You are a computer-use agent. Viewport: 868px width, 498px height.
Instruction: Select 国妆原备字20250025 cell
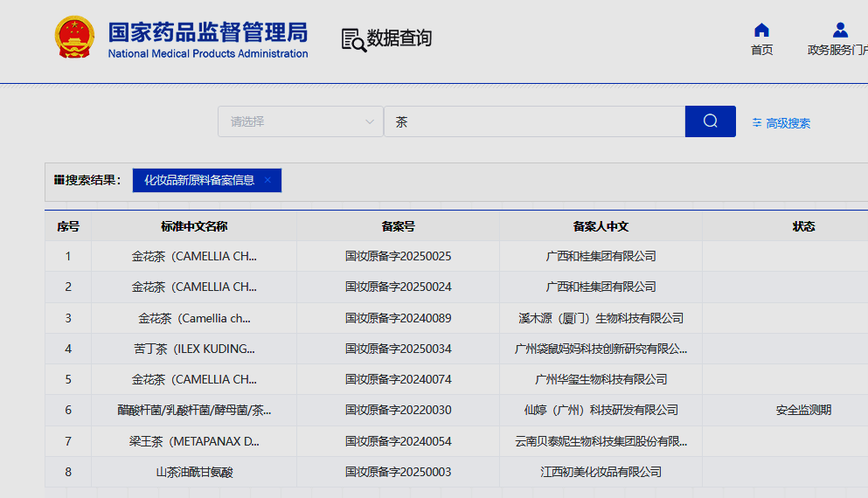(x=398, y=256)
